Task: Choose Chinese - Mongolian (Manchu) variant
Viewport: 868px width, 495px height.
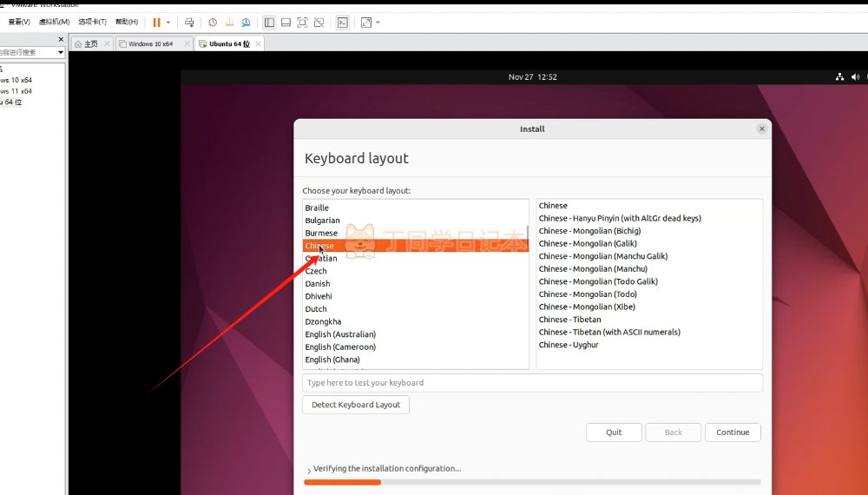Action: pyautogui.click(x=648, y=269)
